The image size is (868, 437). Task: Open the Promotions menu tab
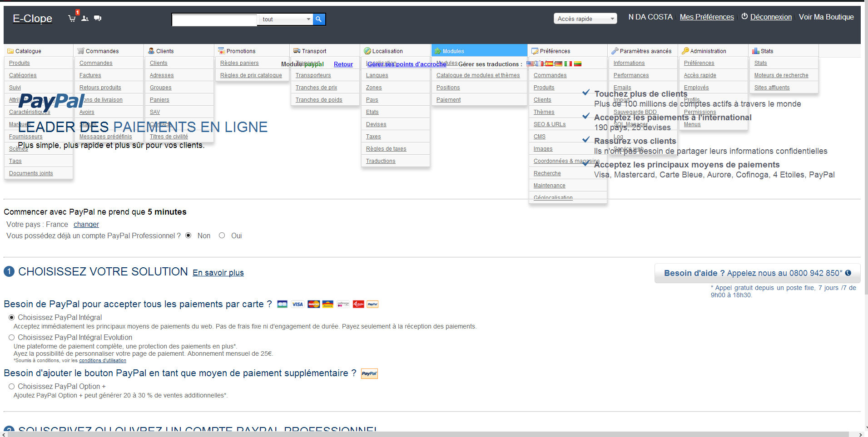pyautogui.click(x=252, y=51)
